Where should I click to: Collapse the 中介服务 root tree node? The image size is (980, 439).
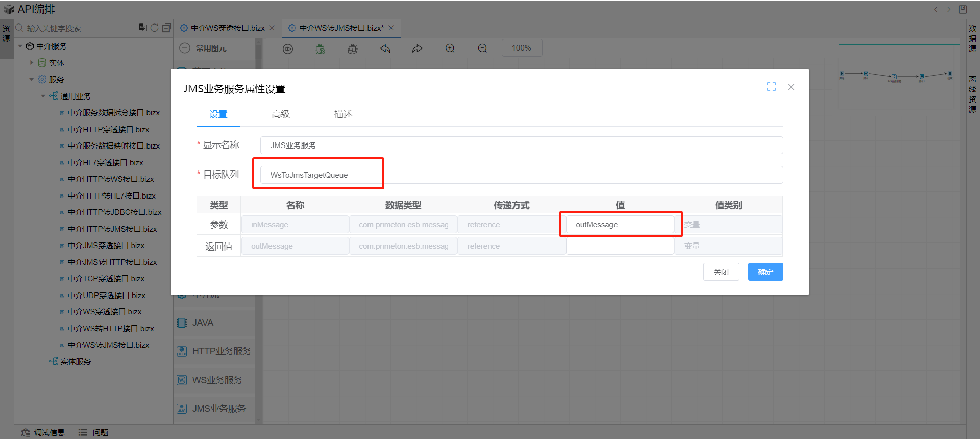20,46
